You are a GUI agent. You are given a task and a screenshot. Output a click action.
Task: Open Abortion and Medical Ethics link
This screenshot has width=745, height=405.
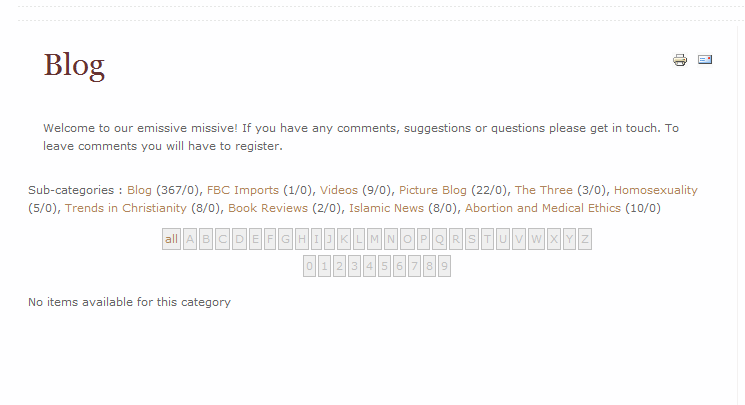[543, 208]
